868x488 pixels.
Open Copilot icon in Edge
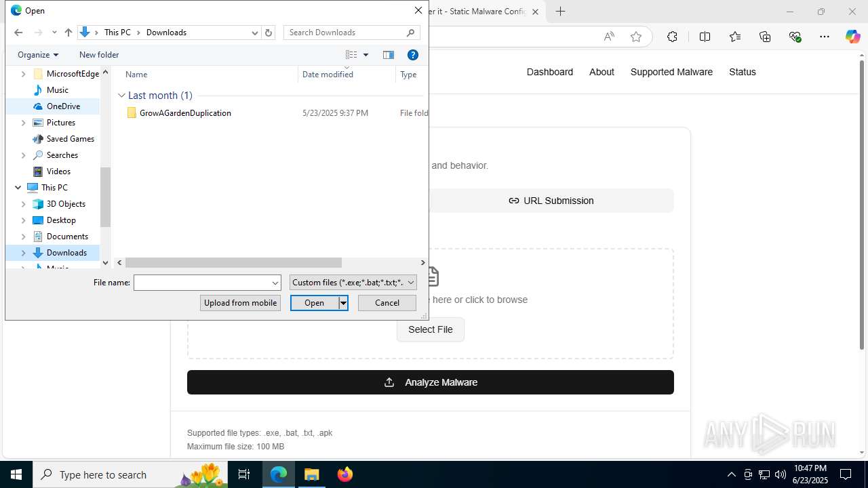(x=852, y=37)
